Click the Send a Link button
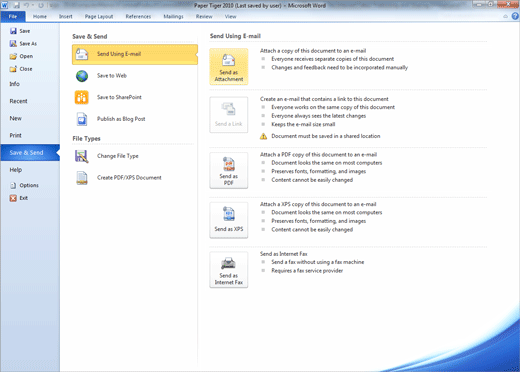The image size is (520, 372). click(x=229, y=115)
